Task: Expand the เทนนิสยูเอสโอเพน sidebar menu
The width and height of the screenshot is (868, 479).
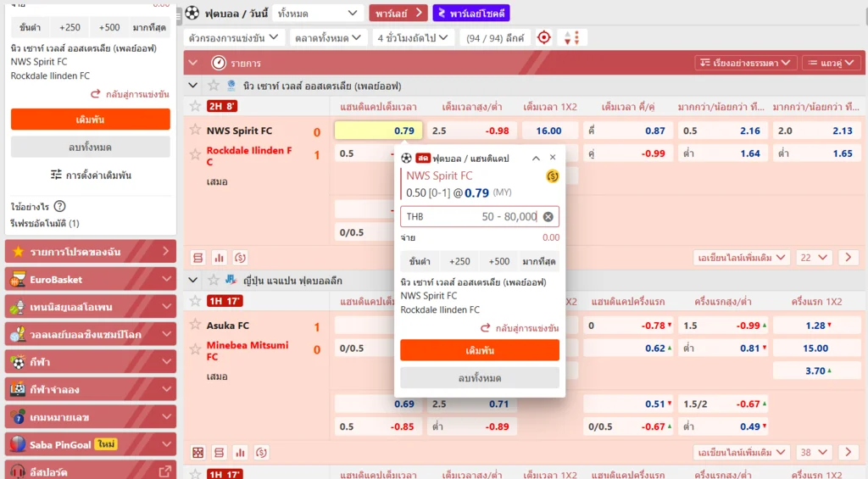Action: coord(90,307)
